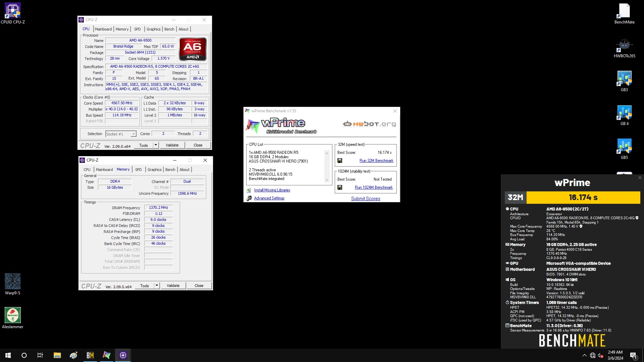Click Close button in lower CPU-Z window

199,286
